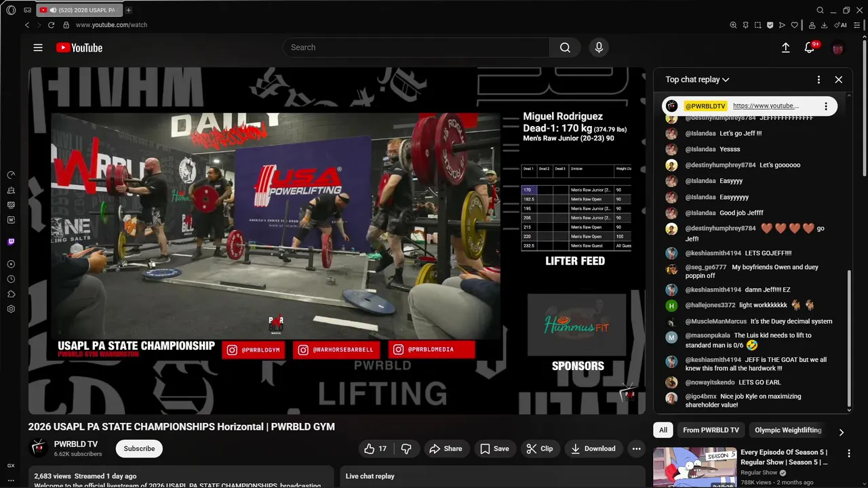Open YouTube notifications bell
The image size is (868, 488).
(x=810, y=47)
